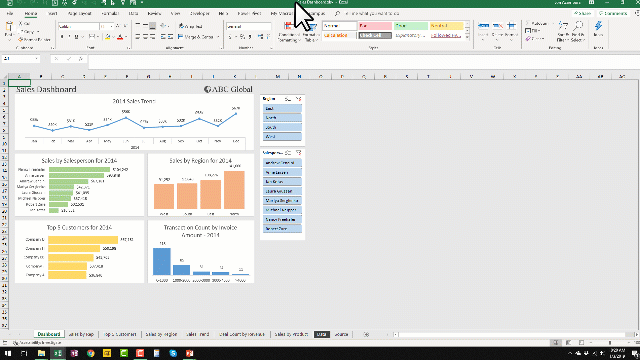Open the font name dropdown
Screen dimensions: 640x360
(97, 27)
